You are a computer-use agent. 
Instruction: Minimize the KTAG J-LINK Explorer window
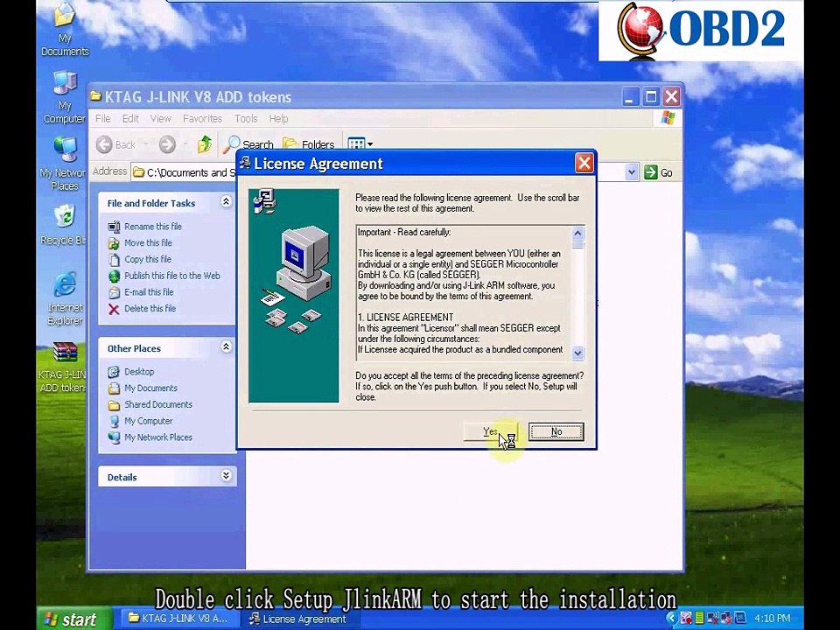pyautogui.click(x=629, y=97)
